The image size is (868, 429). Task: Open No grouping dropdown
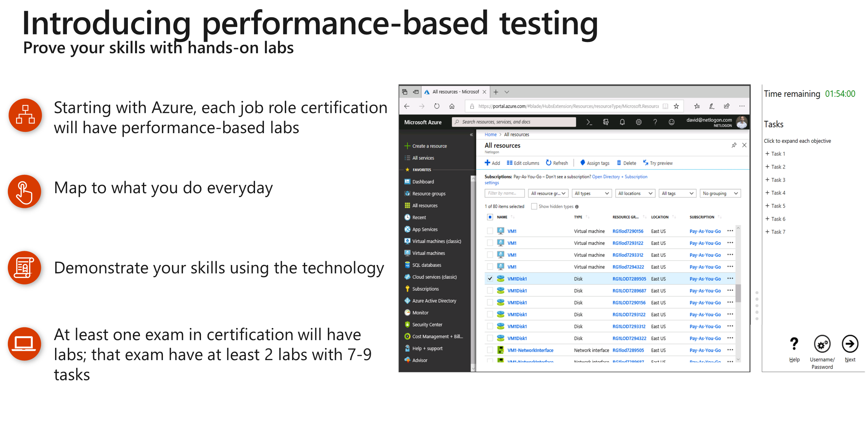coord(720,193)
